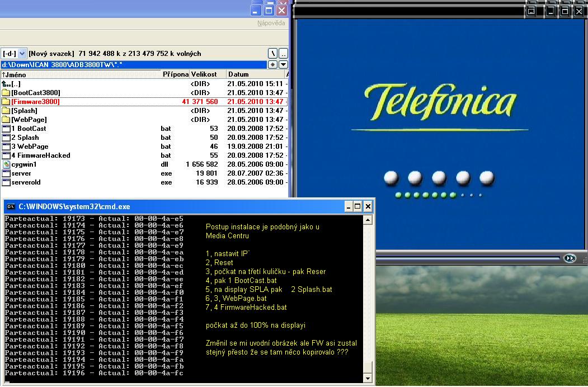The width and height of the screenshot is (588, 387).
Task: Close the cmd.exe window
Action: [368, 206]
